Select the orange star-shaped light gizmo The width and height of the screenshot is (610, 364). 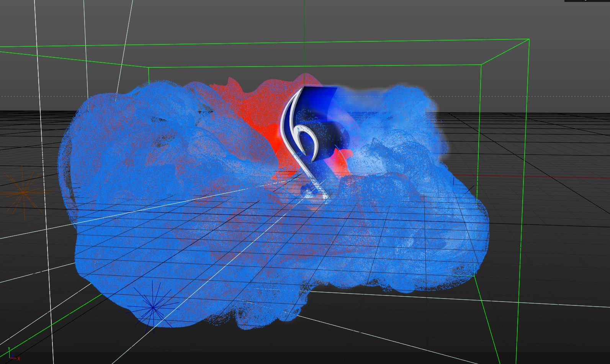[x=23, y=192]
